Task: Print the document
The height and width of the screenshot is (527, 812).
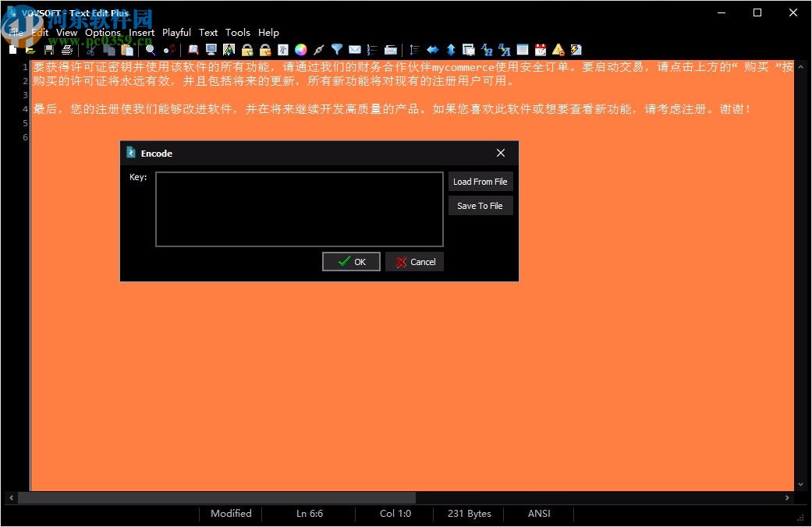Action: (x=68, y=49)
